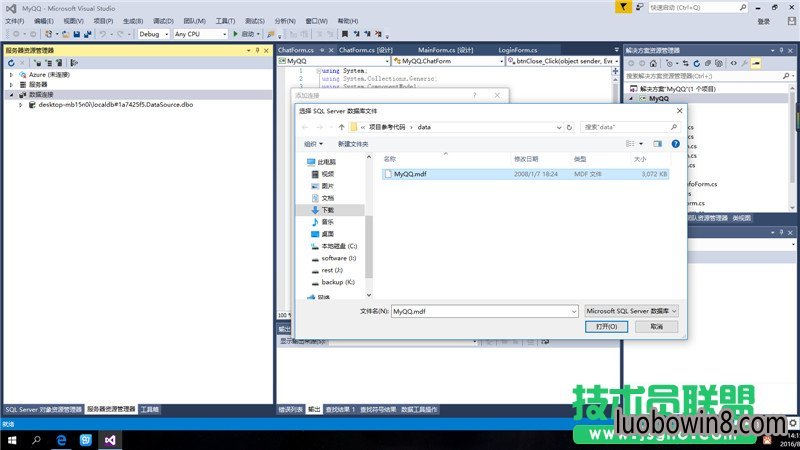Expand the Azure node in Server Explorer
Viewport: 800px width, 450px height.
click(11, 74)
